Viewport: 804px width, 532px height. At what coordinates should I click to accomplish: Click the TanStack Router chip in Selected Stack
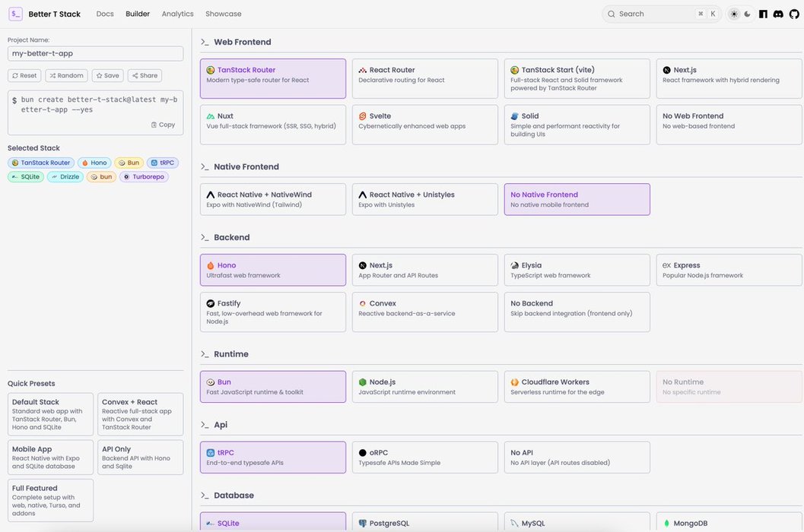(x=41, y=163)
